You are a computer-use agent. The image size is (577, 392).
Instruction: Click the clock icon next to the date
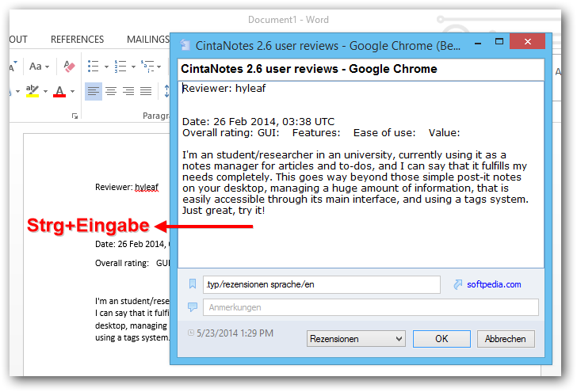tap(191, 333)
